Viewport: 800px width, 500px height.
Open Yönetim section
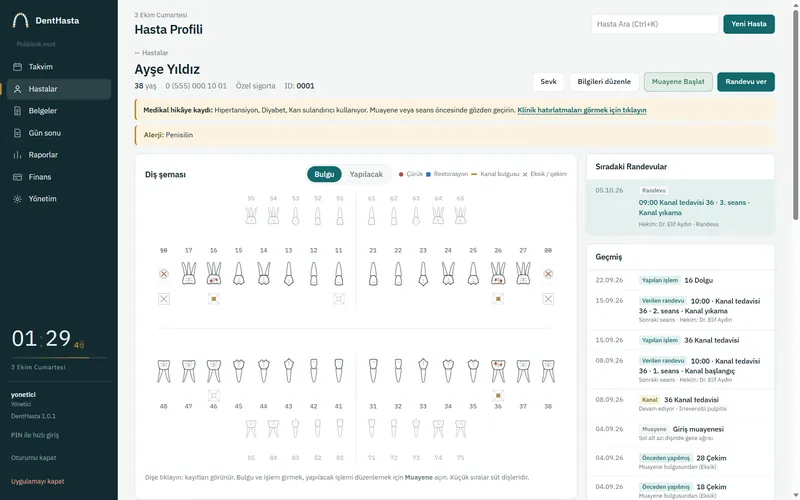pos(59,199)
